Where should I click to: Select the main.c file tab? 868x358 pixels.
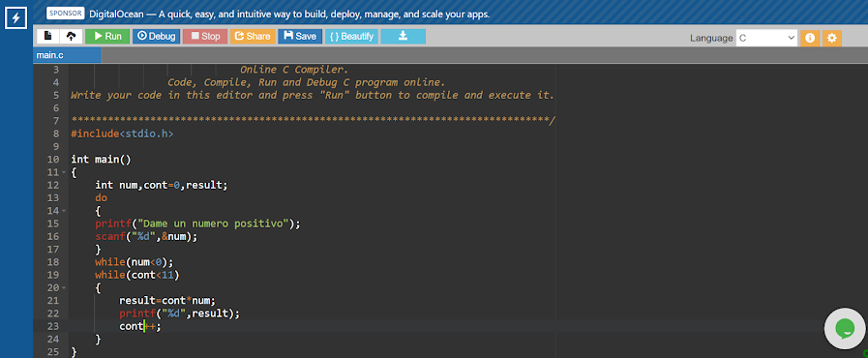point(67,55)
